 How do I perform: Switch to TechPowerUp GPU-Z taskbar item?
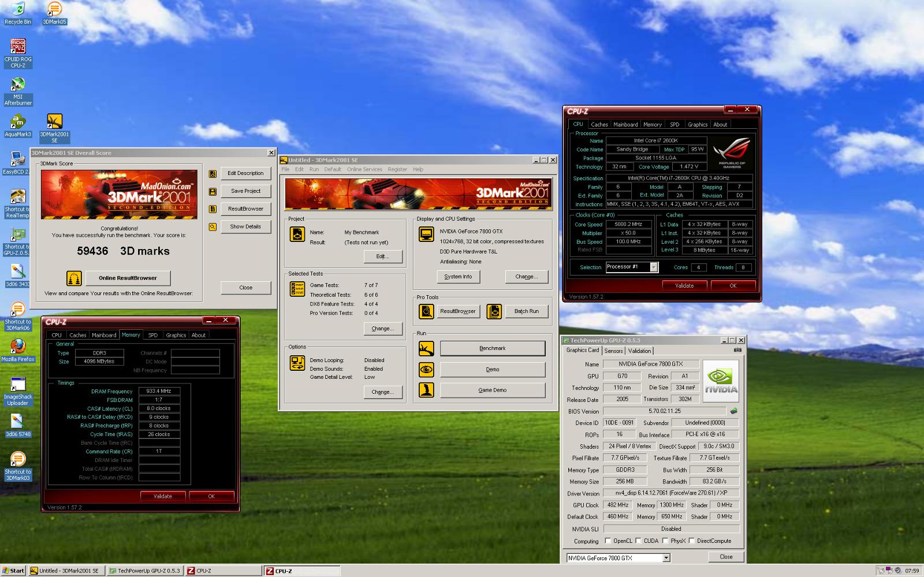tap(144, 571)
